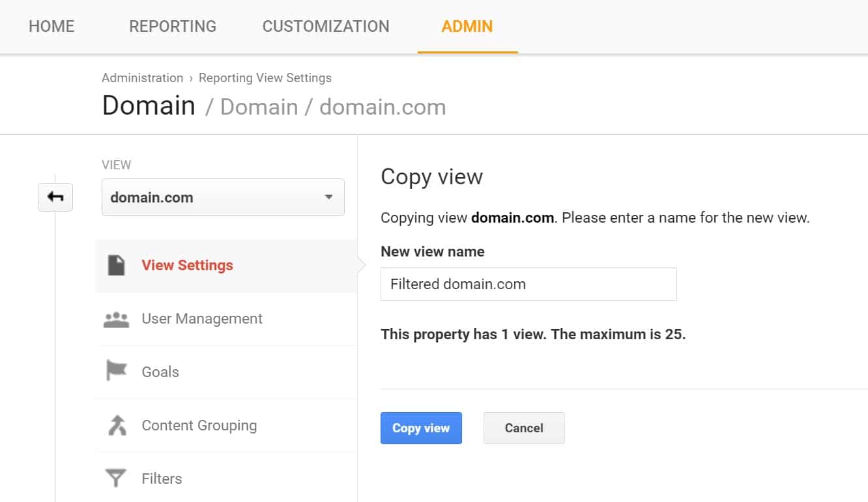Click the back arrow icon button
This screenshot has height=502, width=868.
55,197
